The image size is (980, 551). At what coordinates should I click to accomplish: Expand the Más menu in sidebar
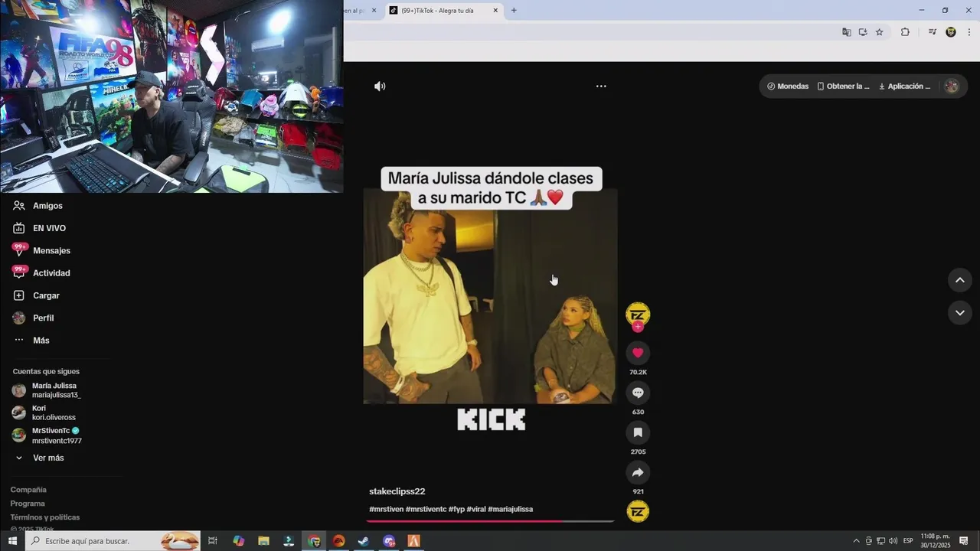[x=31, y=341]
